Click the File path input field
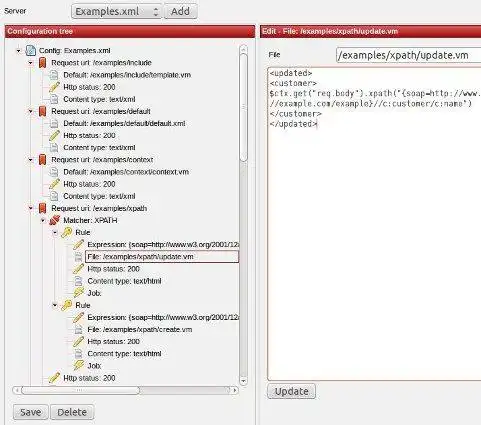The image size is (481, 425). click(408, 55)
